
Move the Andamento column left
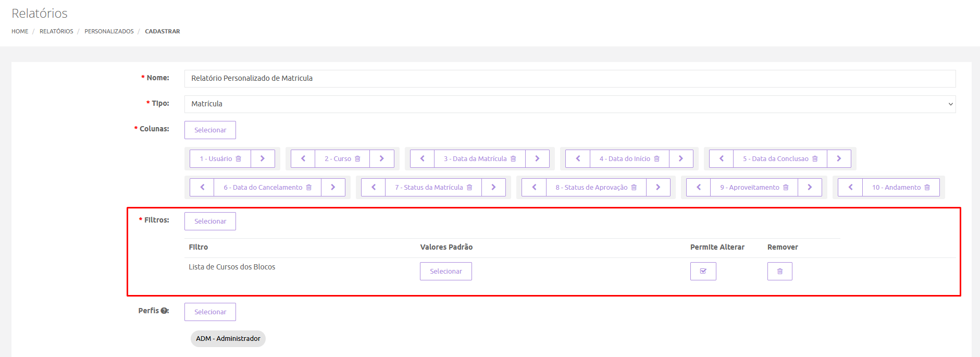(850, 188)
